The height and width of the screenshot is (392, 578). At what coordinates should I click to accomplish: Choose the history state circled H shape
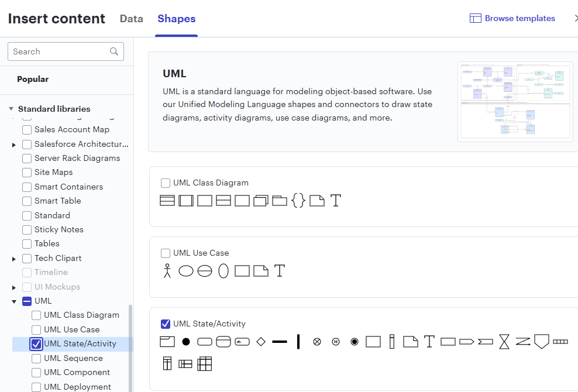336,342
